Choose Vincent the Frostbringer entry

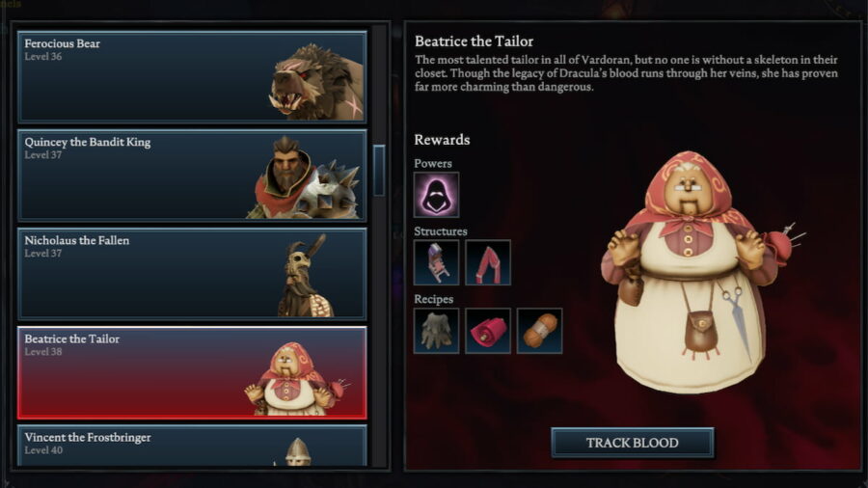[192, 446]
